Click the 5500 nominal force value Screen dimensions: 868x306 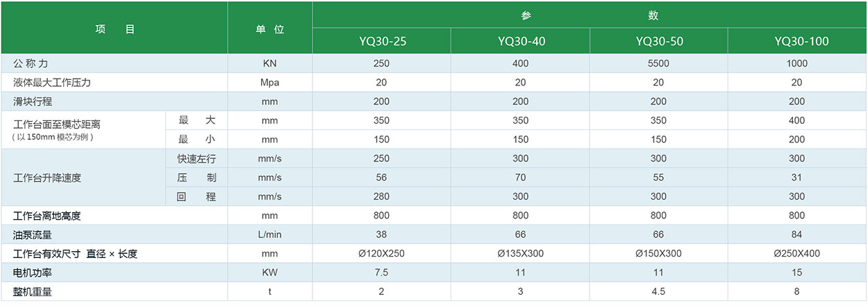pos(658,63)
